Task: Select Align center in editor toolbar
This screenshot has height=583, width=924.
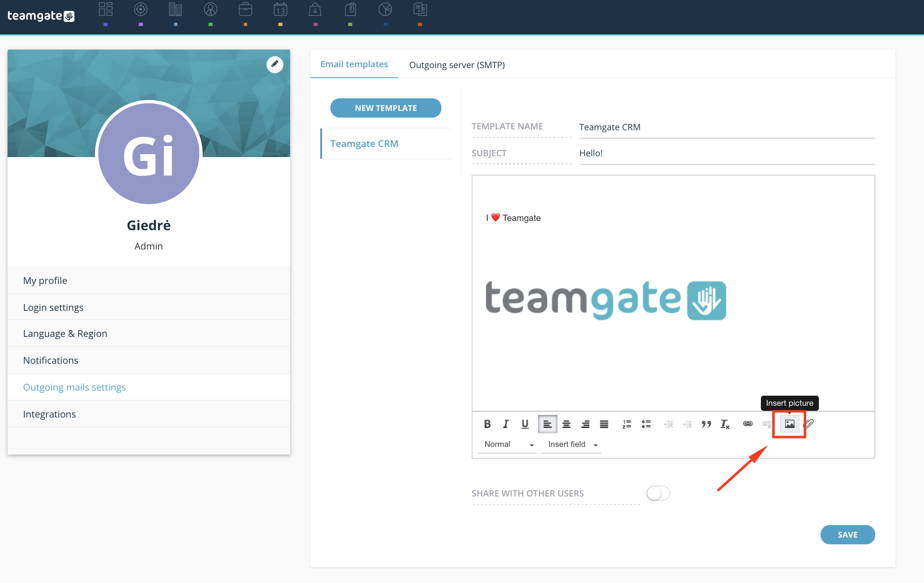Action: pyautogui.click(x=566, y=424)
